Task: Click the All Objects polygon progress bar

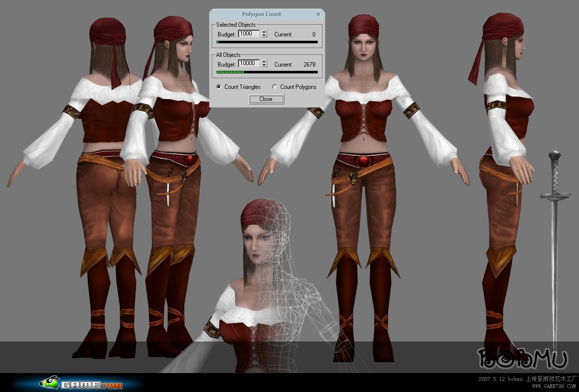Action: [x=267, y=72]
